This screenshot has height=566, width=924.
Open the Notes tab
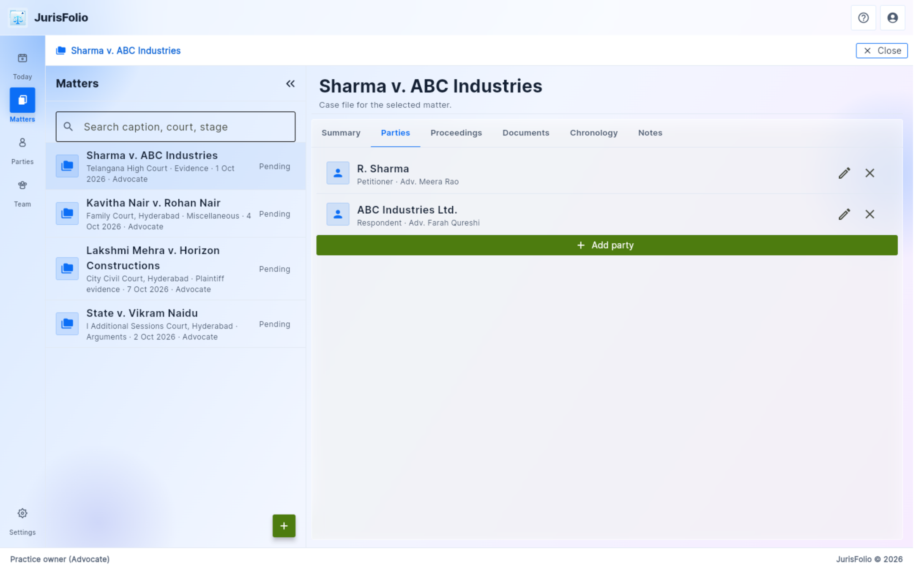click(x=650, y=133)
